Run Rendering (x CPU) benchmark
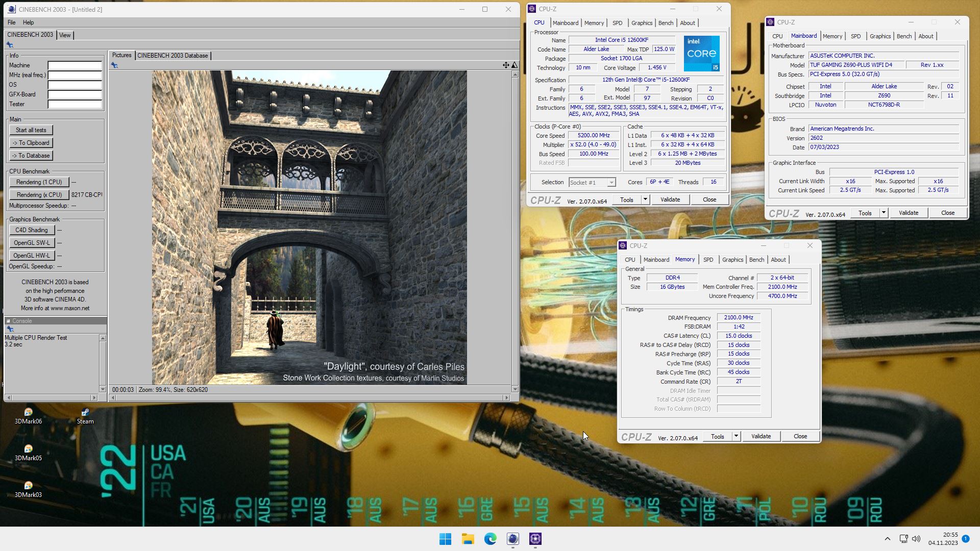Image resolution: width=980 pixels, height=551 pixels. [39, 195]
